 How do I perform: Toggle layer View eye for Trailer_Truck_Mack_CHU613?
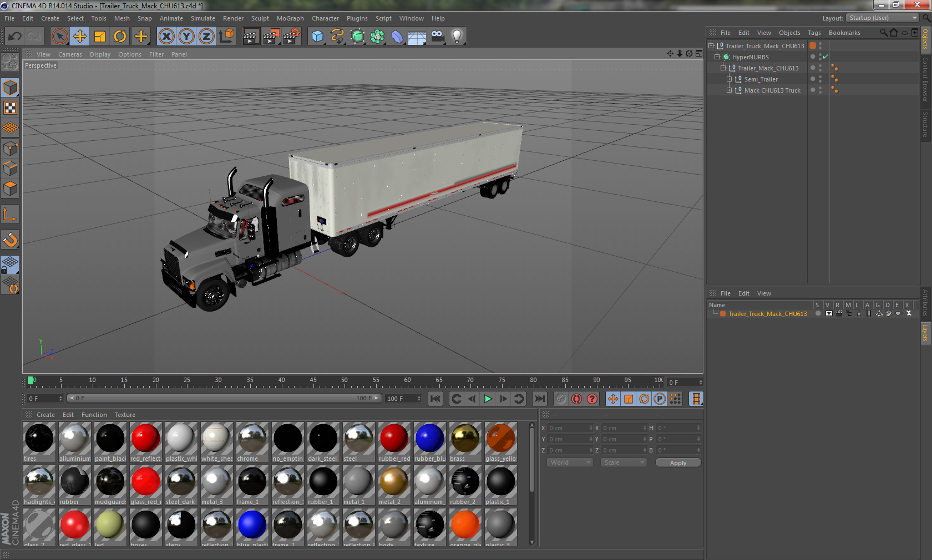(829, 314)
